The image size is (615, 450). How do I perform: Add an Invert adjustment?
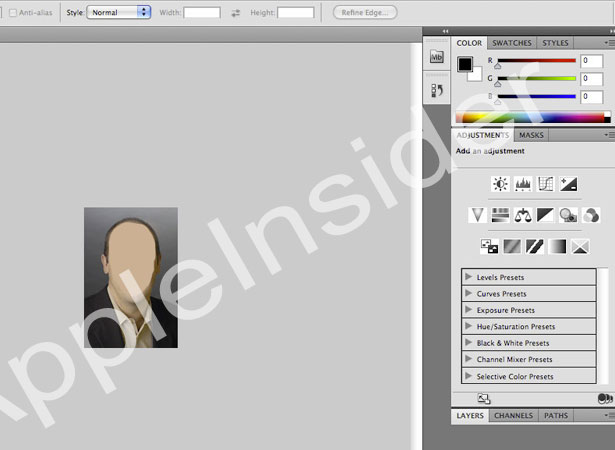click(489, 246)
